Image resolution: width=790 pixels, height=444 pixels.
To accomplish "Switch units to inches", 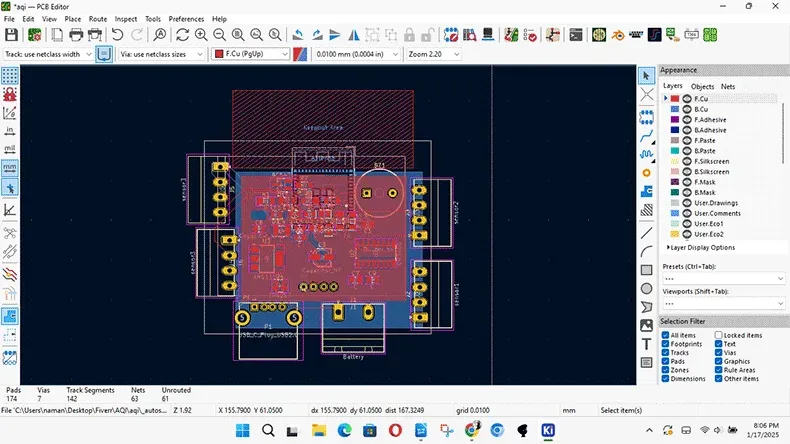I will point(10,131).
